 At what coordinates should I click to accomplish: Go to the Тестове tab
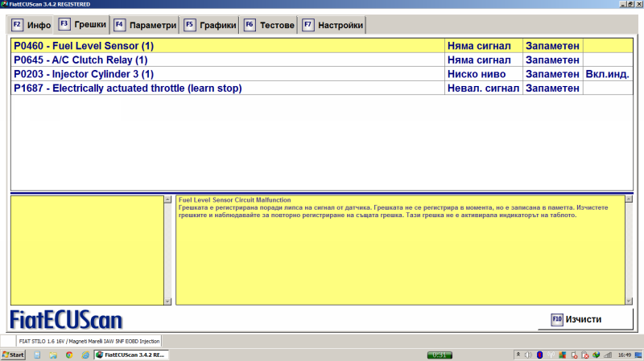pos(270,25)
